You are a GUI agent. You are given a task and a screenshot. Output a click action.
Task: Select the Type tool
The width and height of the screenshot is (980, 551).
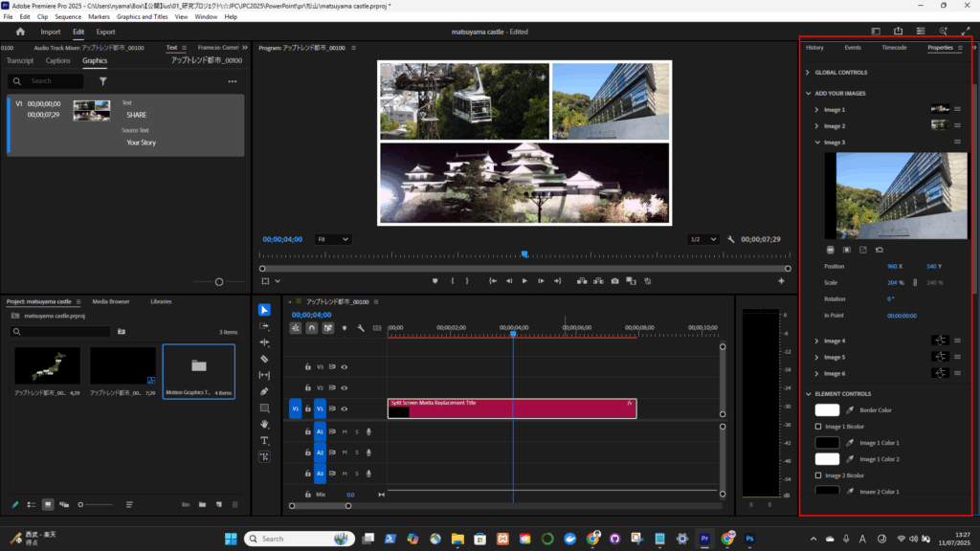point(264,441)
